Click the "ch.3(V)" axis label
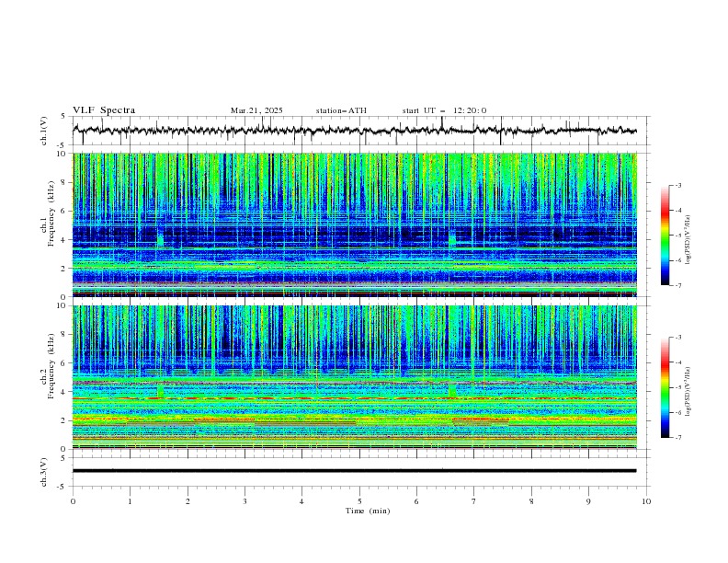The image size is (728, 563). click(x=44, y=472)
